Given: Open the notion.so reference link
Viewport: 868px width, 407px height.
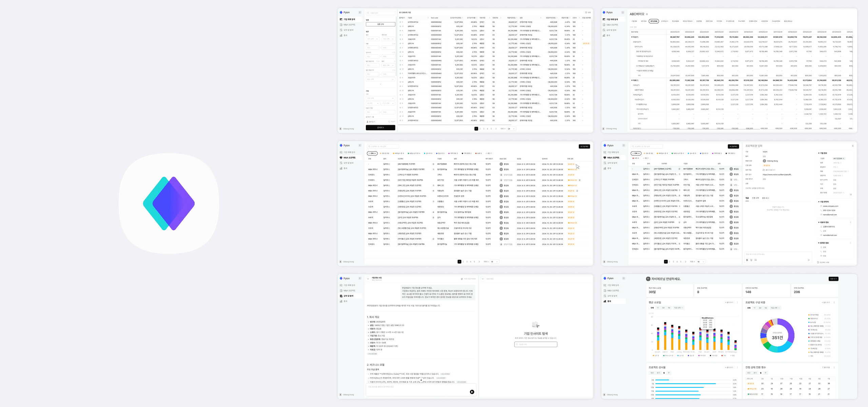Looking at the screenshot, I should click(777, 175).
